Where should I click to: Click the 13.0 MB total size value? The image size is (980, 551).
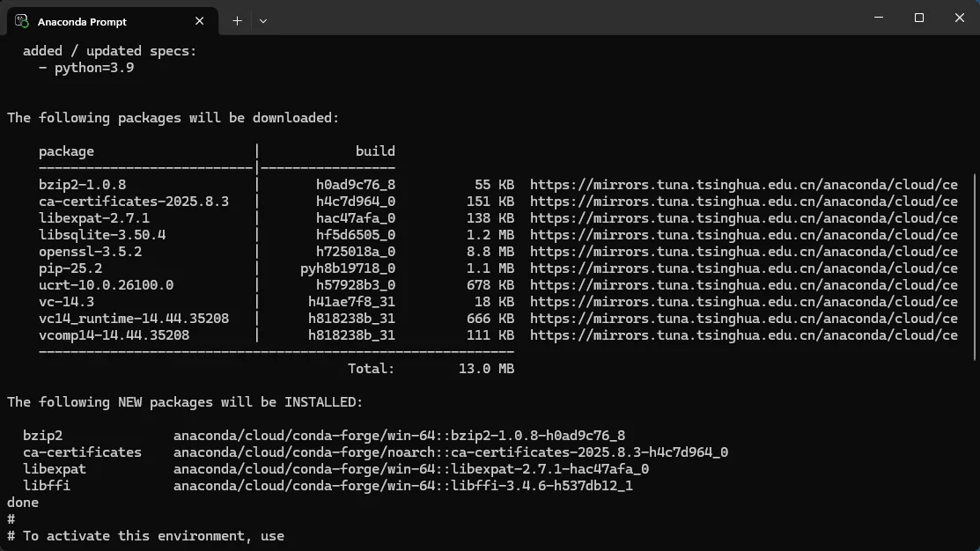coord(486,369)
